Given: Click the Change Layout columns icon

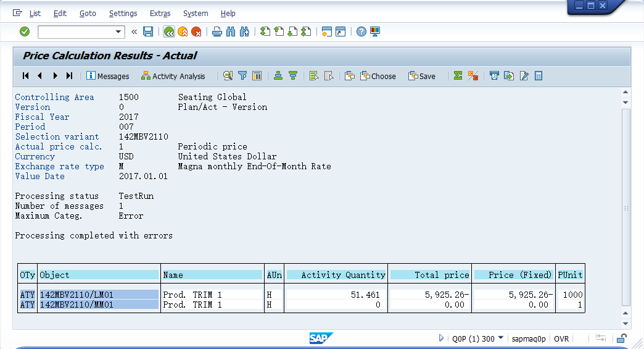Looking at the screenshot, I should click(257, 75).
